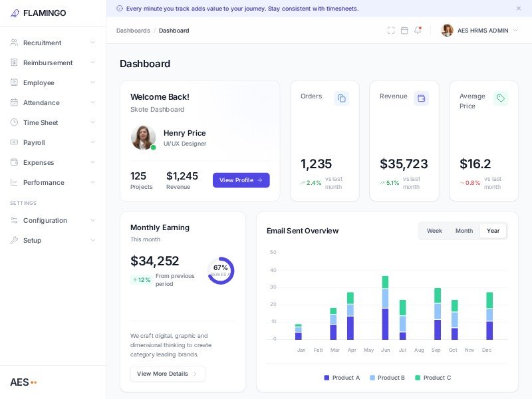Click the header calendar icon
Image resolution: width=532 pixels, height=399 pixels.
(x=404, y=30)
